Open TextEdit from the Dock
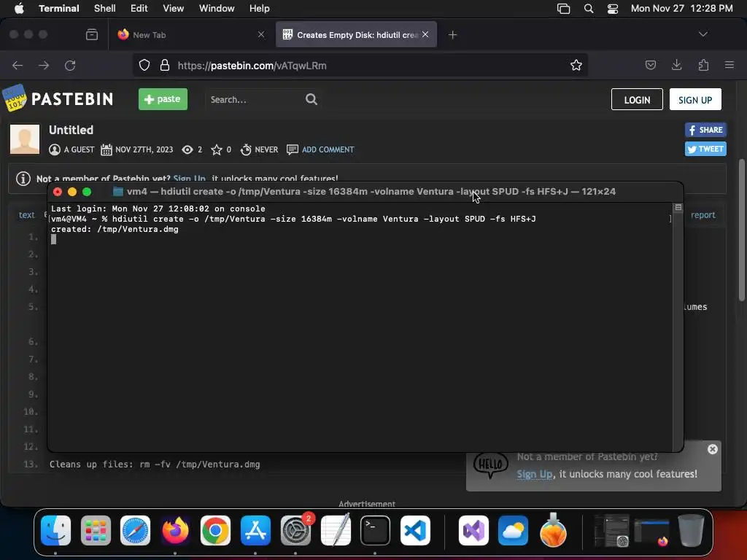The height and width of the screenshot is (560, 747). coord(336,530)
